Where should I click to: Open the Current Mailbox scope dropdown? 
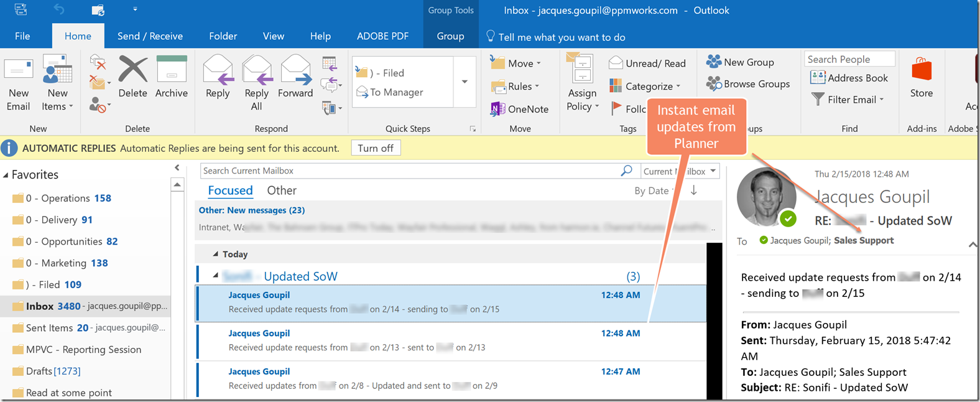pos(680,171)
